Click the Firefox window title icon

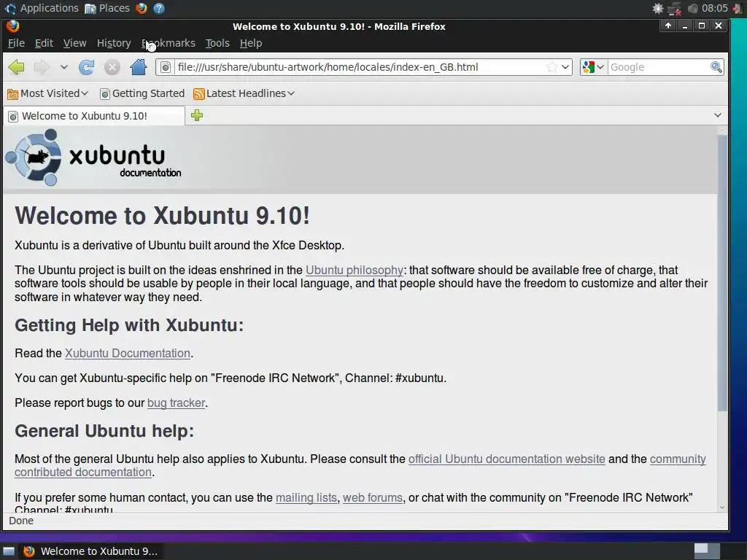[13, 26]
